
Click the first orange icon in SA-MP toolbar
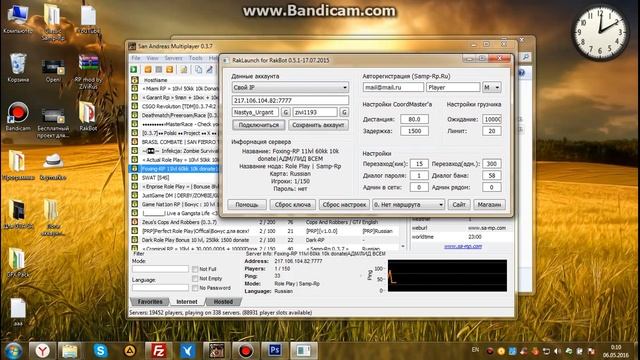[x=148, y=69]
